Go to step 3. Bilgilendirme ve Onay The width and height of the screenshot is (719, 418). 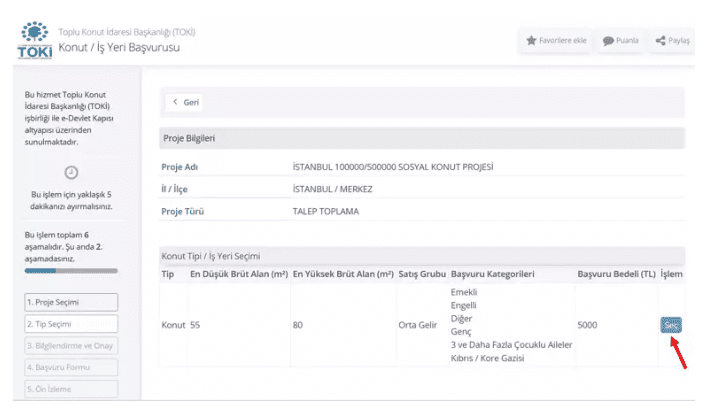pos(71,345)
